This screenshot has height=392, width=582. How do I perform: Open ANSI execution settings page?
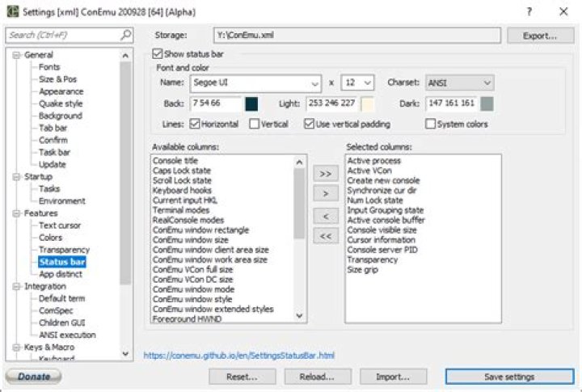(67, 335)
